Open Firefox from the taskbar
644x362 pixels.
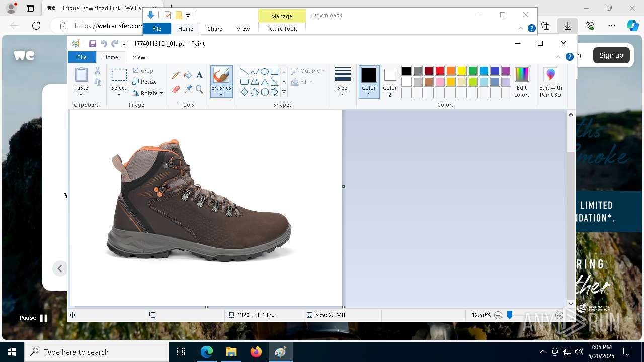256,352
